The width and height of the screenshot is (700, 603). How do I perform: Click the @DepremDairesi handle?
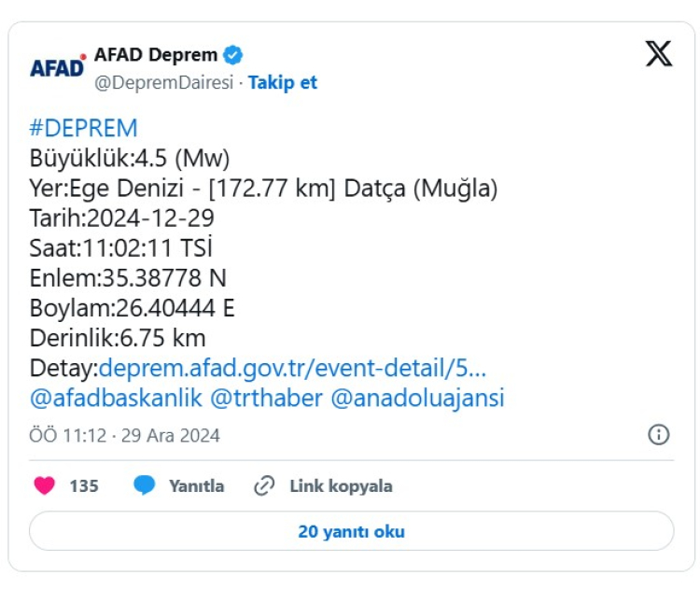click(164, 82)
